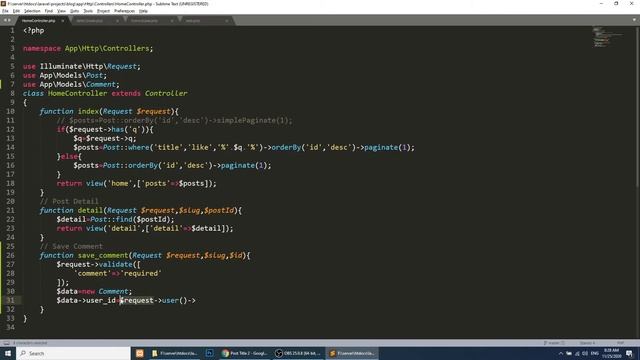Open the View menu
Viewport: 640px width, 360px height.
click(x=61, y=11)
